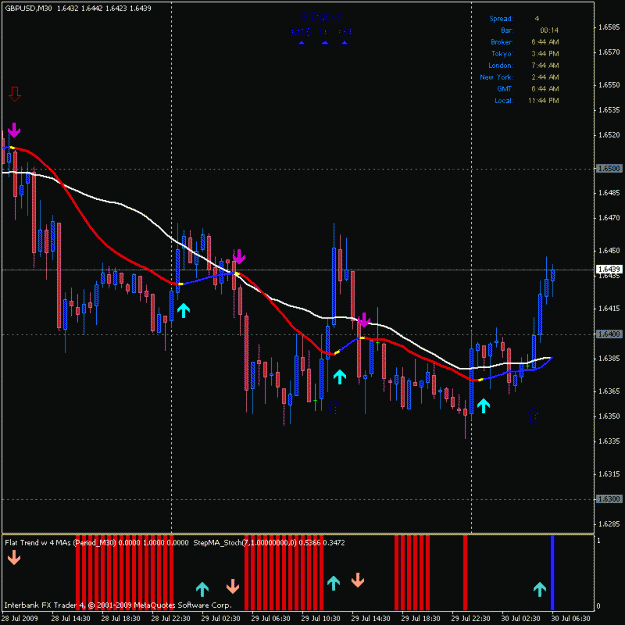Viewport: 625px width, 625px height.
Task: Click the '28 Jul 2009' date label
Action: [x=20, y=618]
